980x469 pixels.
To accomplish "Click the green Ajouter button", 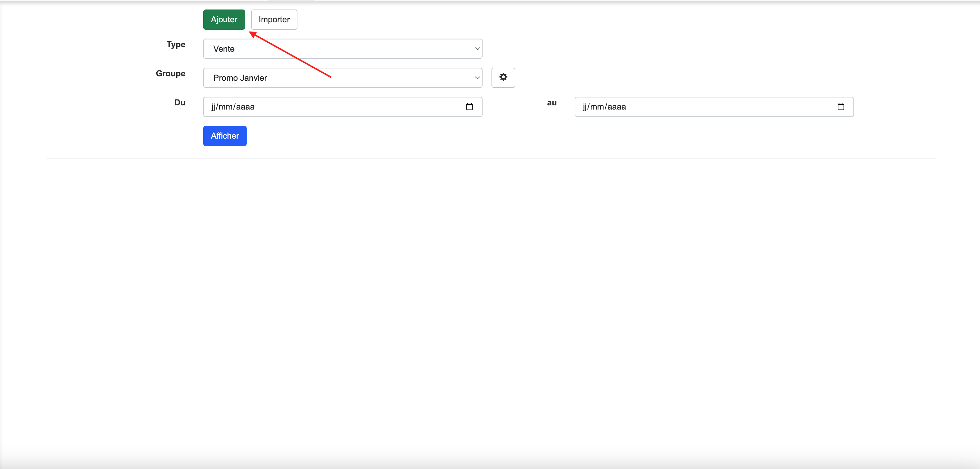I will point(224,19).
